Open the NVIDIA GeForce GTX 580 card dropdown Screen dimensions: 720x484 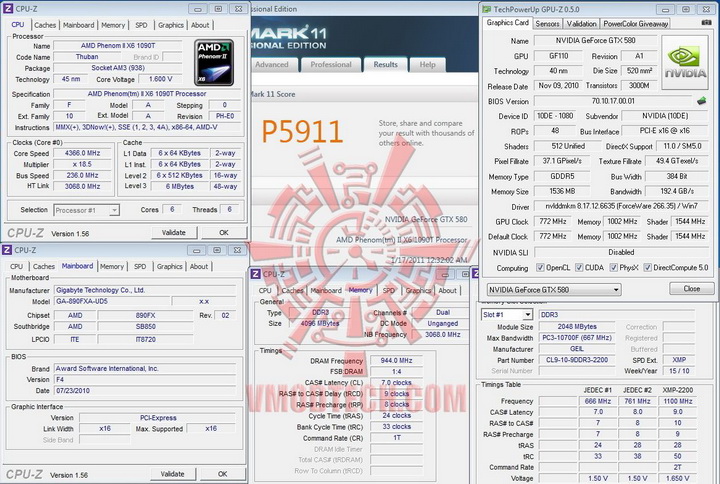554,289
